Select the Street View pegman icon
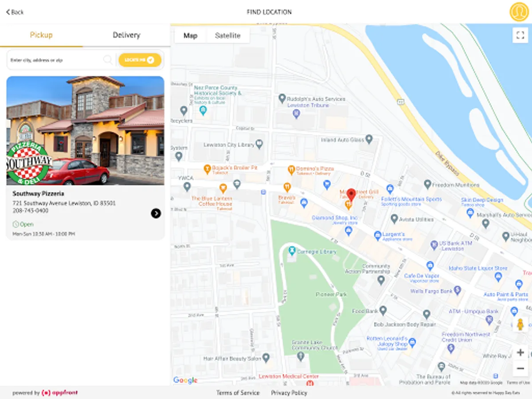The image size is (532, 399). pos(520,324)
